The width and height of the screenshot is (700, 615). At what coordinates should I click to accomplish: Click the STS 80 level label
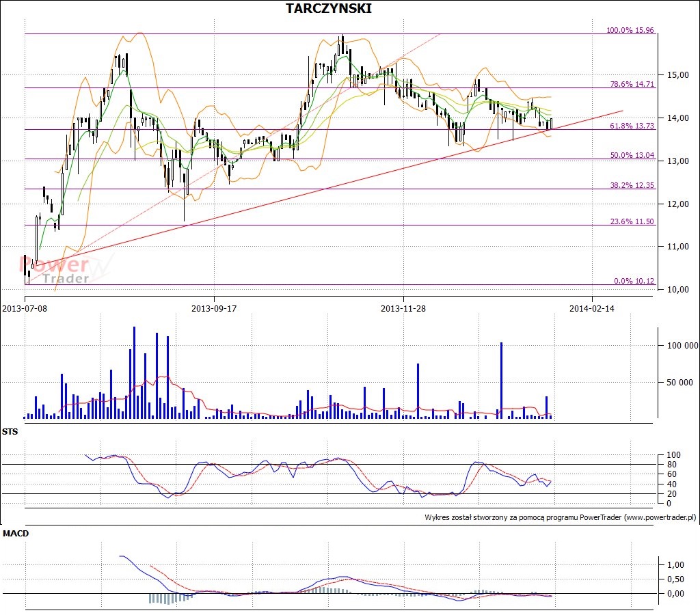point(671,465)
